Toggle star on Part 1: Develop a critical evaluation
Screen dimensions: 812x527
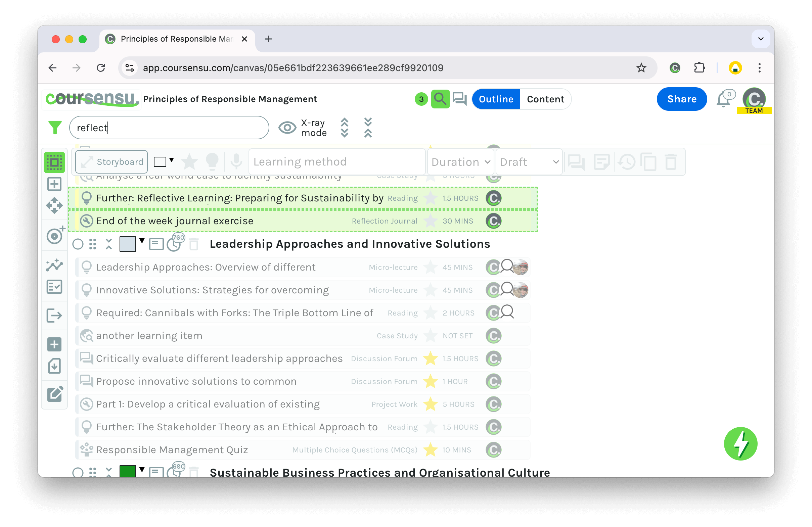(430, 404)
